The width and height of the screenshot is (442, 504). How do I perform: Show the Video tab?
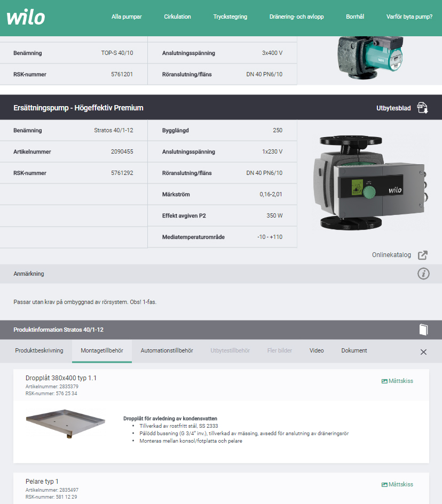[x=317, y=351]
